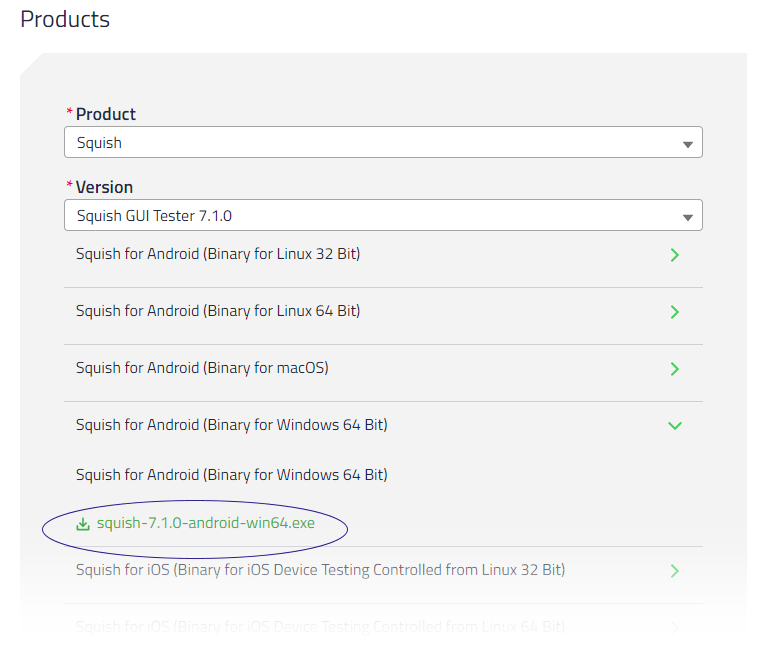The width and height of the screenshot is (764, 654).
Task: Click the chevron on the Android macOS row
Action: tap(675, 369)
